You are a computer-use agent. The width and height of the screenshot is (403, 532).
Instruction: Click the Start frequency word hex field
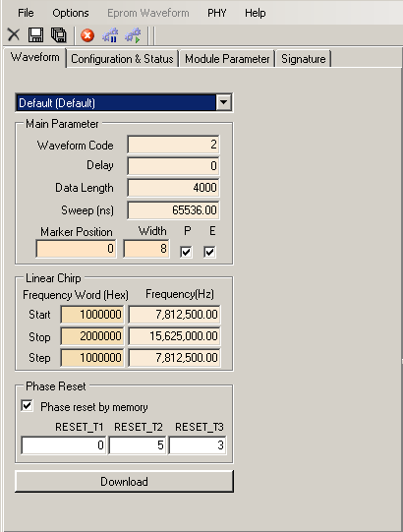pyautogui.click(x=92, y=315)
